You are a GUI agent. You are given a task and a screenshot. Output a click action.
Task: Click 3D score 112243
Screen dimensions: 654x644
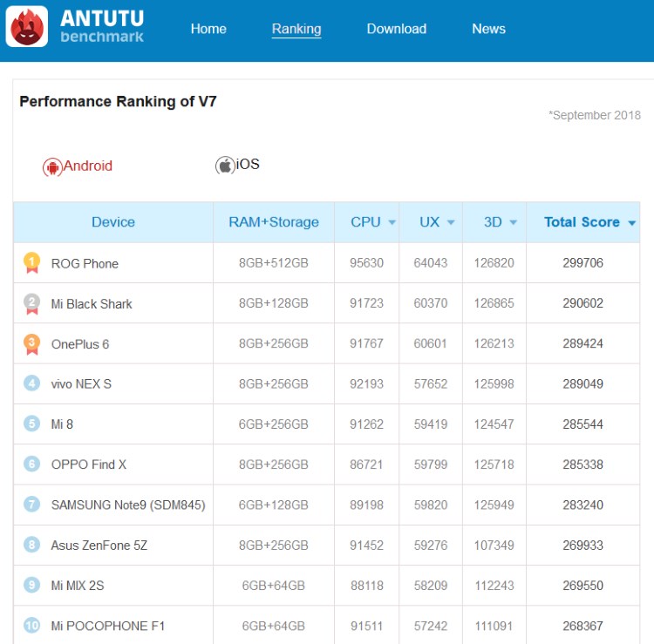click(494, 586)
